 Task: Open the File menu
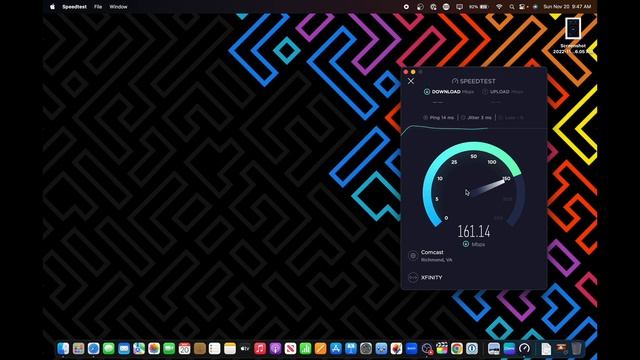[98, 7]
